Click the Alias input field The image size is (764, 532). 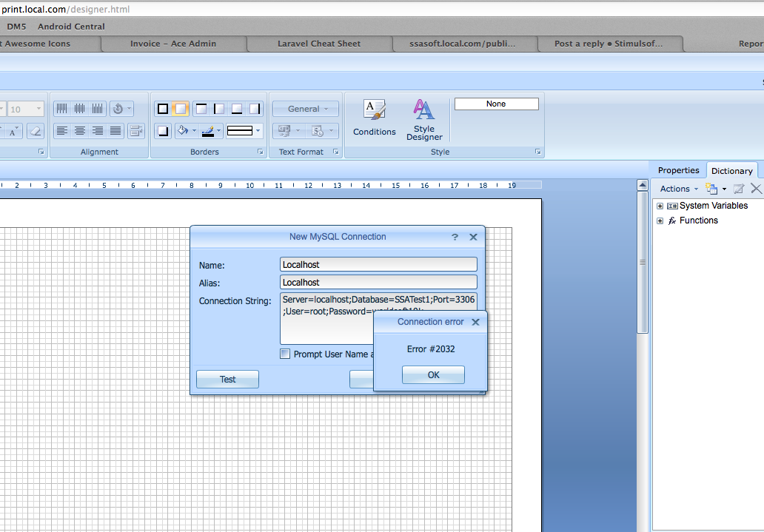pos(378,282)
